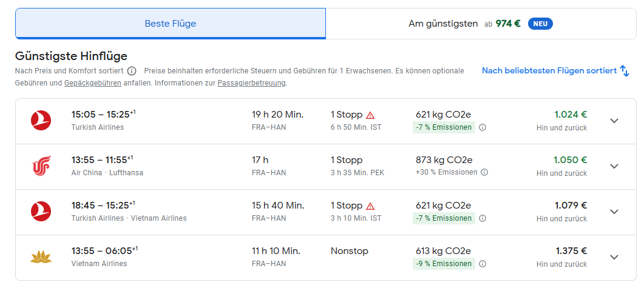Click the Air China logo icon

[x=41, y=166]
